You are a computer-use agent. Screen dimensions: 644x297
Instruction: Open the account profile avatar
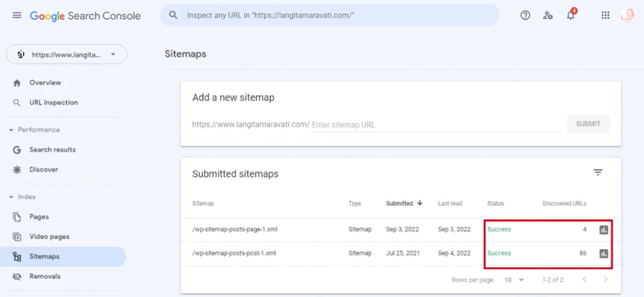(x=628, y=16)
